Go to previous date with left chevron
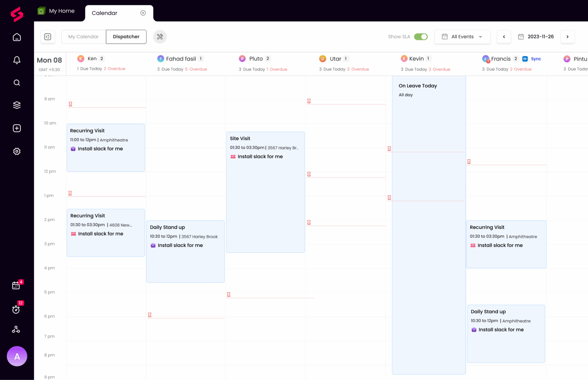 (x=504, y=37)
